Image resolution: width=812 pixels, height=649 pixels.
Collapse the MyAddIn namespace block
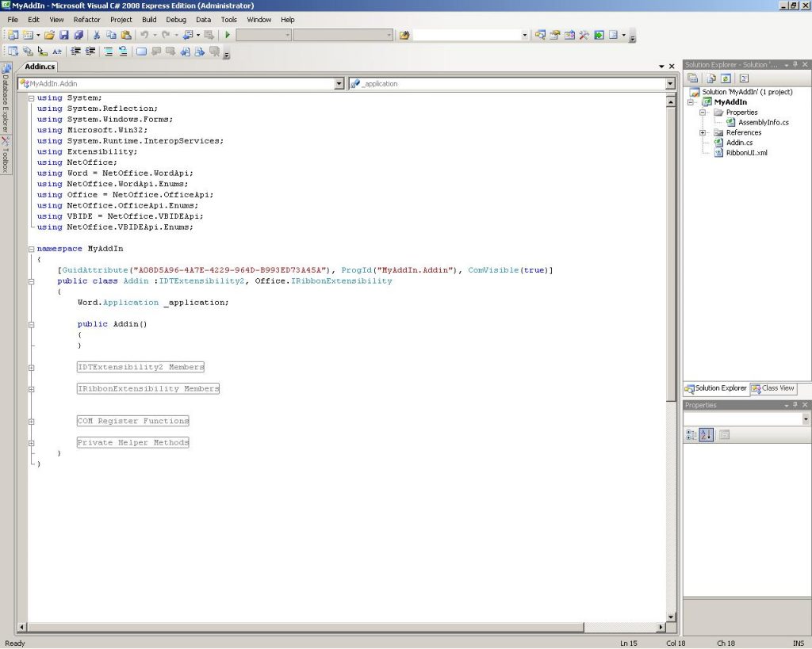pos(32,249)
